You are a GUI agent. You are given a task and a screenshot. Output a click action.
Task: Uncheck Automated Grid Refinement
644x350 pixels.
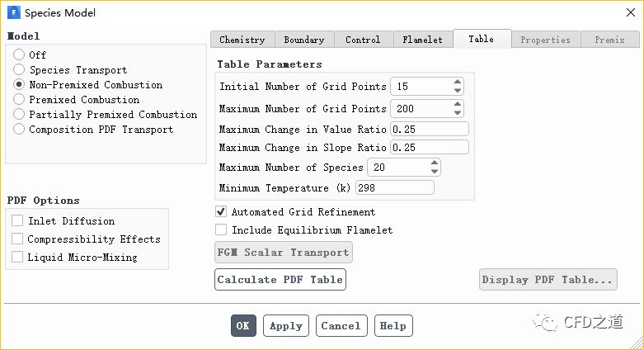click(x=221, y=212)
